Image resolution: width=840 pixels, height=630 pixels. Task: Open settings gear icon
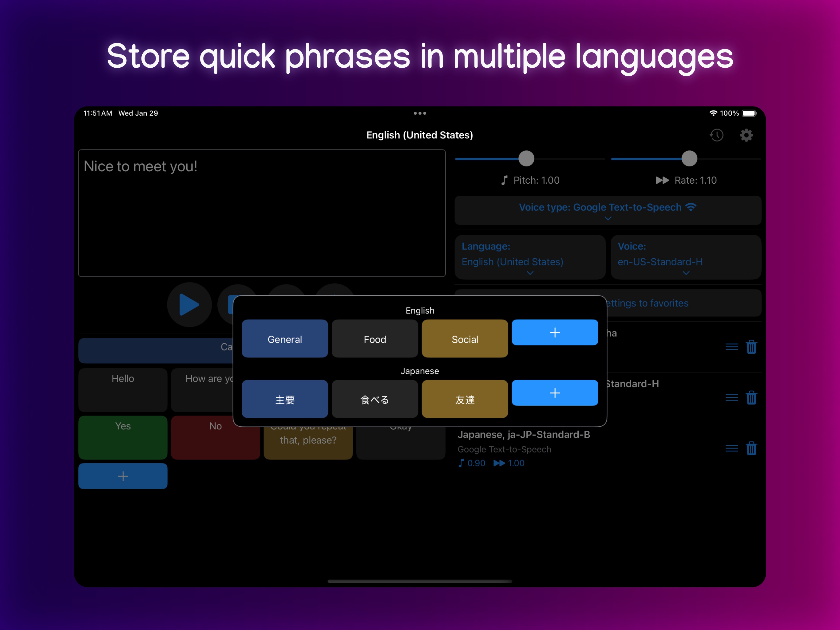746,135
